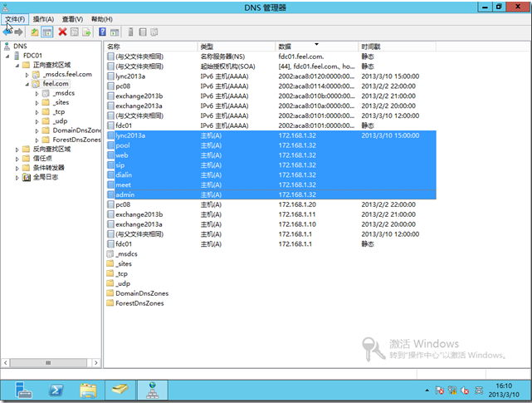Sort by the 名称 column header

click(x=151, y=47)
